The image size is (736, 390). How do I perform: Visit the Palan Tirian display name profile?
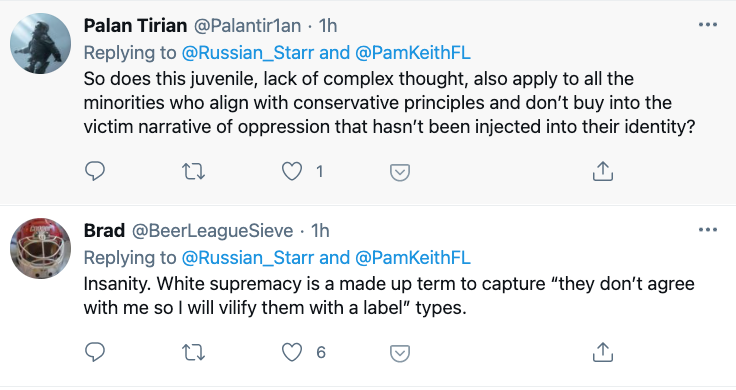click(x=135, y=25)
